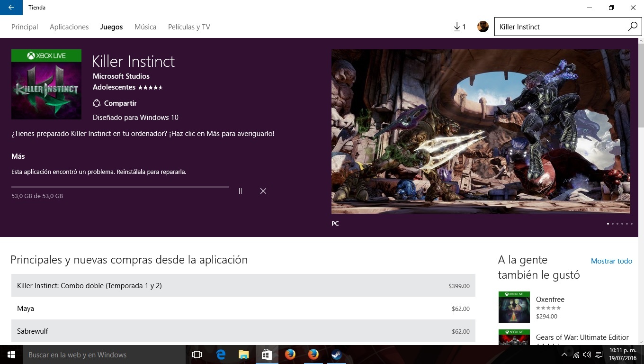Click the Compartir share button
The height and width of the screenshot is (364, 644).
tap(115, 103)
